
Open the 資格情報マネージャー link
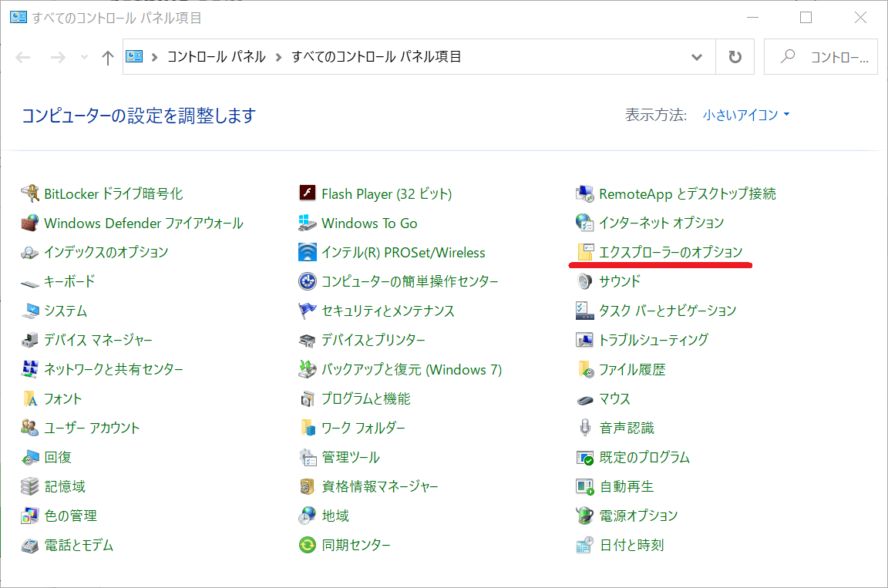click(x=380, y=487)
